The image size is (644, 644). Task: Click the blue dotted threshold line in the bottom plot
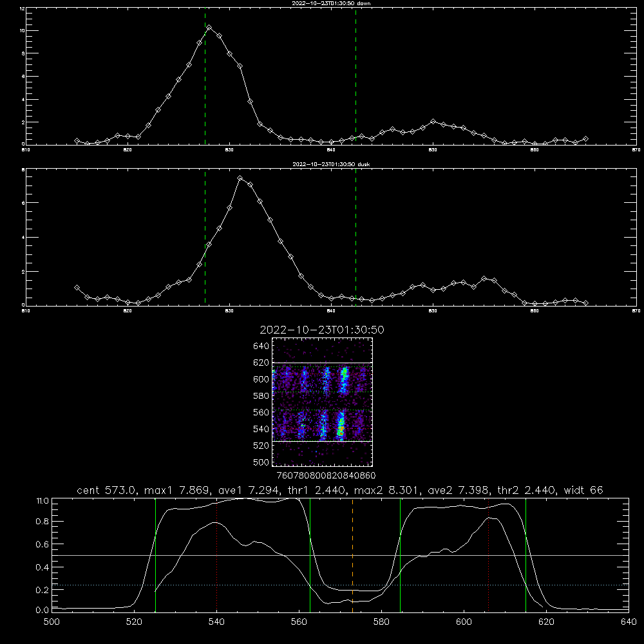click(340, 585)
